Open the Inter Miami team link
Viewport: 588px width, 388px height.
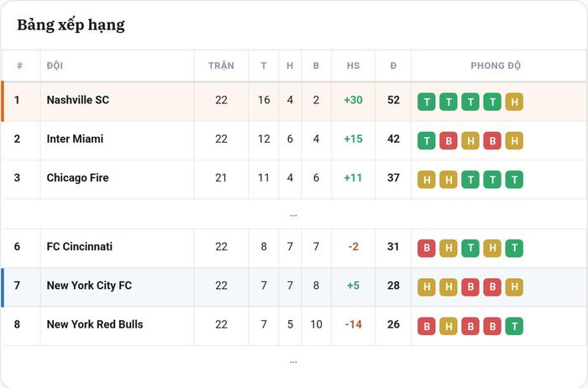75,139
